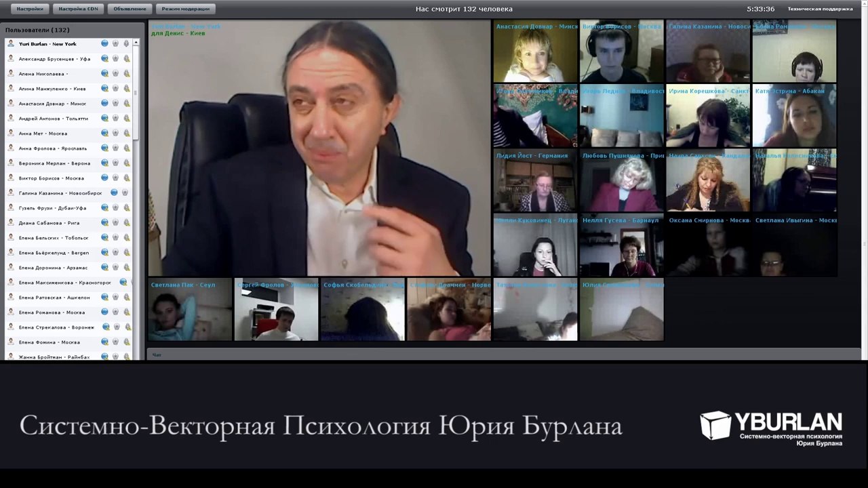Screen dimensions: 868x488
Task: Click the globe icon for Елена Фомина
Action: tap(104, 342)
